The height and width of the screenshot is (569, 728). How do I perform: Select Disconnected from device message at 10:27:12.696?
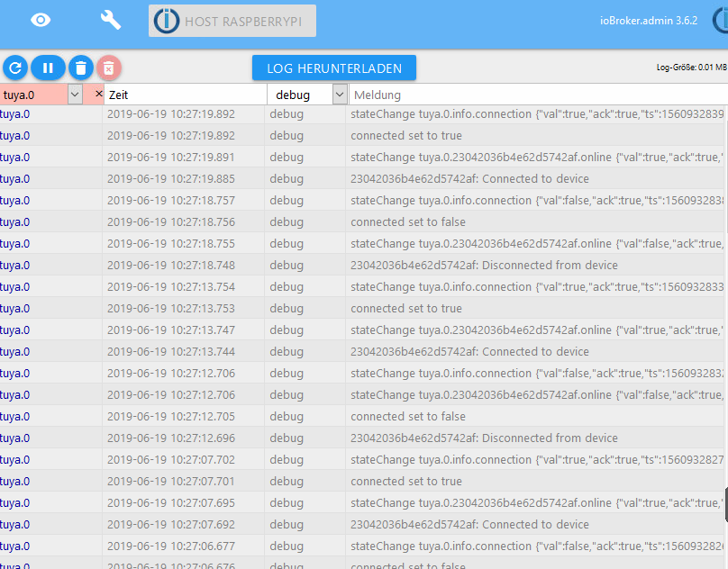point(484,438)
